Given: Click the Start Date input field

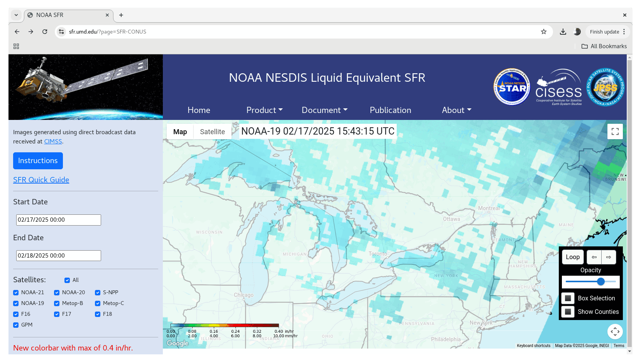Looking at the screenshot, I should [x=59, y=220].
